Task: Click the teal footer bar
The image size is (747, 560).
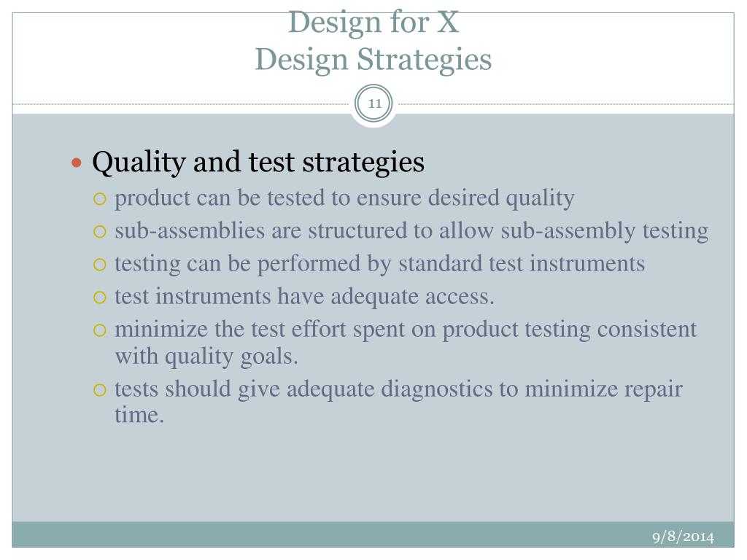Action: tap(373, 534)
